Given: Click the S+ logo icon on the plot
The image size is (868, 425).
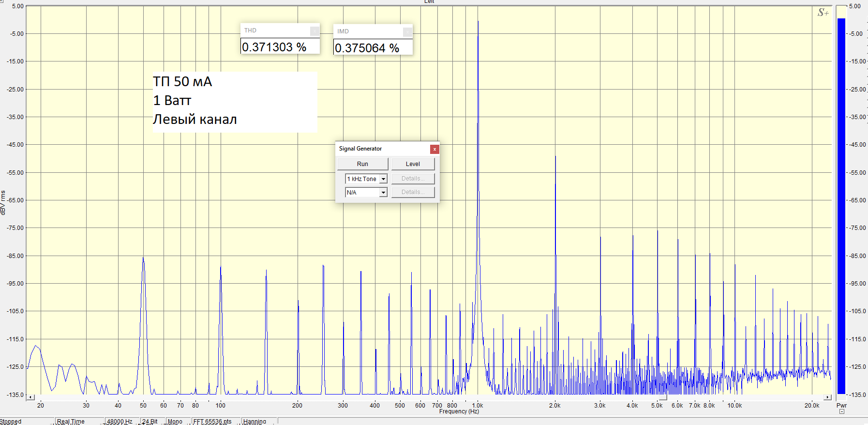Looking at the screenshot, I should [823, 13].
